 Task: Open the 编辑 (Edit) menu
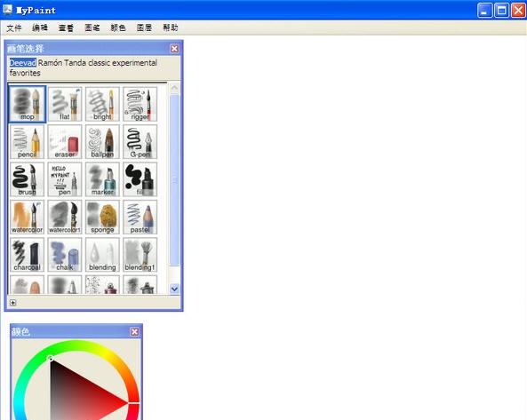40,28
